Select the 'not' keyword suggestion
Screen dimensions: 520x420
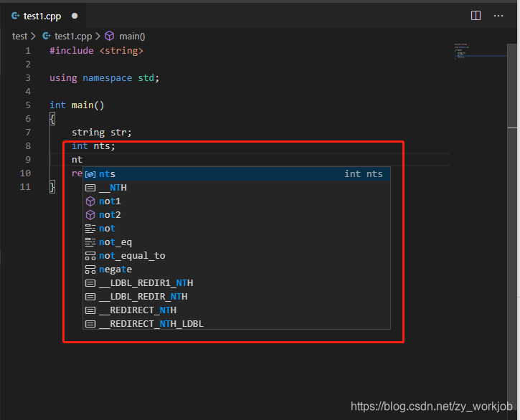(x=236, y=229)
